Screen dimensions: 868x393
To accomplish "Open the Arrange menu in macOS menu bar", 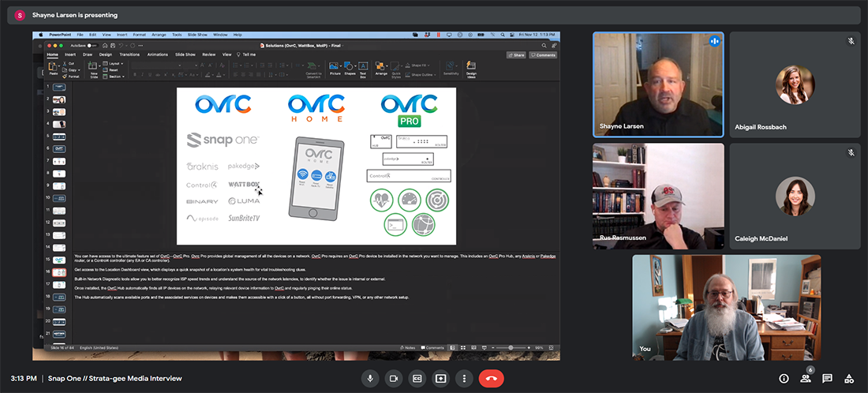I will 159,34.
